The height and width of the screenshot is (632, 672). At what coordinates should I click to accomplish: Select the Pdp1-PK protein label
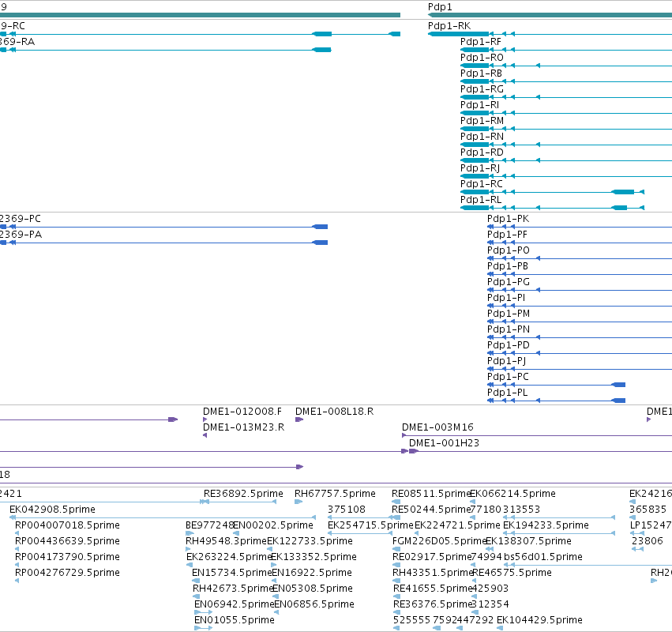(508, 219)
